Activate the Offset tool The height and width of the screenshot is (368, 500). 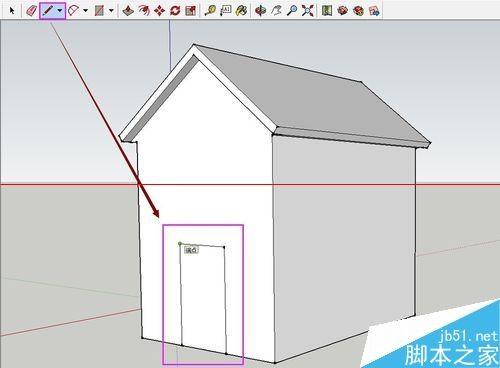click(x=144, y=11)
